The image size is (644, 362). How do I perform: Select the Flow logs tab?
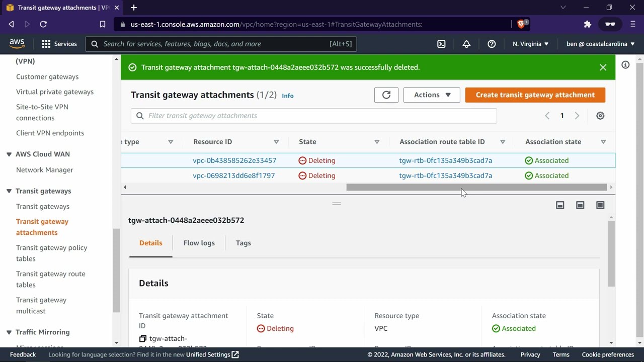tap(199, 243)
